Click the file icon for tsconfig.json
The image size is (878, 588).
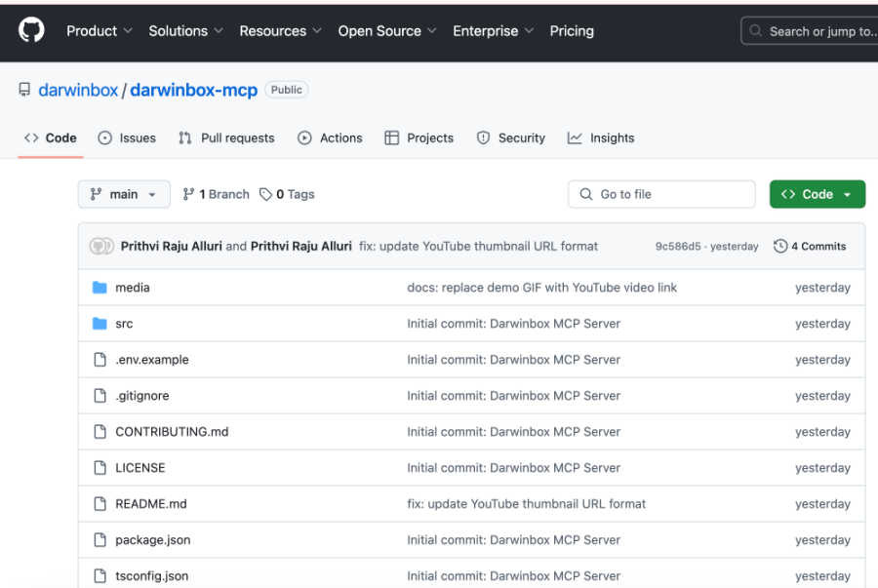click(100, 575)
